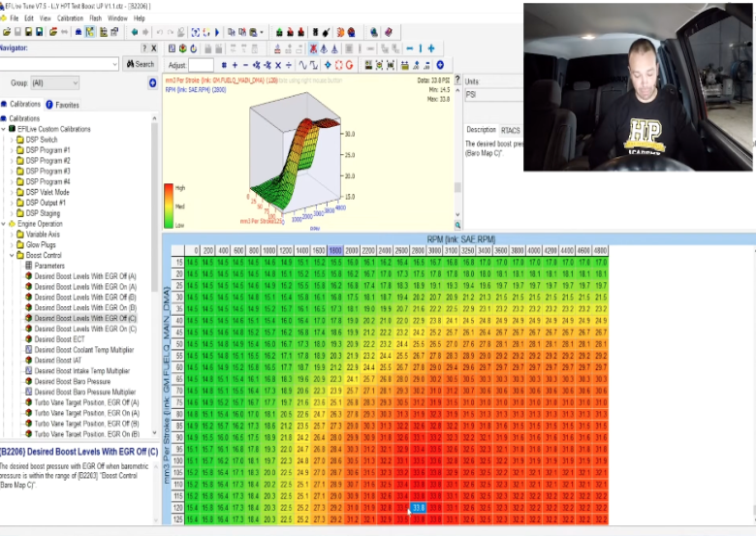Click the large blue minus toolbar icon

(409, 48)
